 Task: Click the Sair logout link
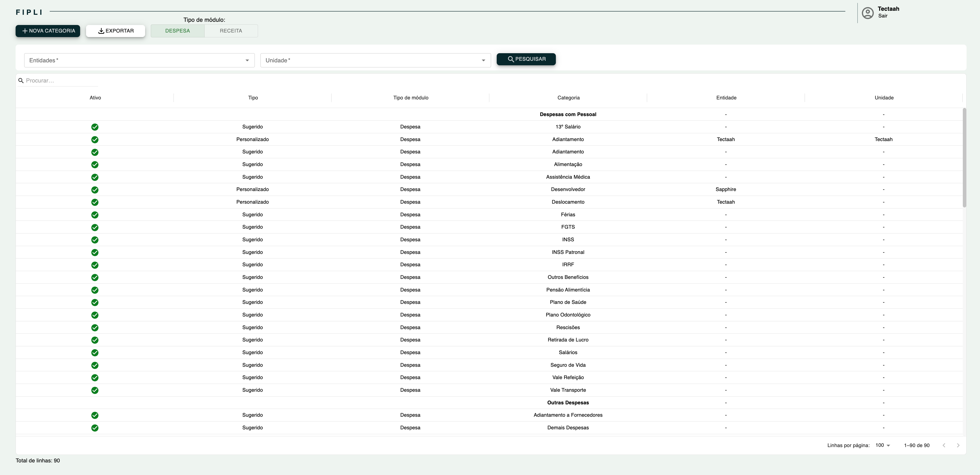pos(883,16)
